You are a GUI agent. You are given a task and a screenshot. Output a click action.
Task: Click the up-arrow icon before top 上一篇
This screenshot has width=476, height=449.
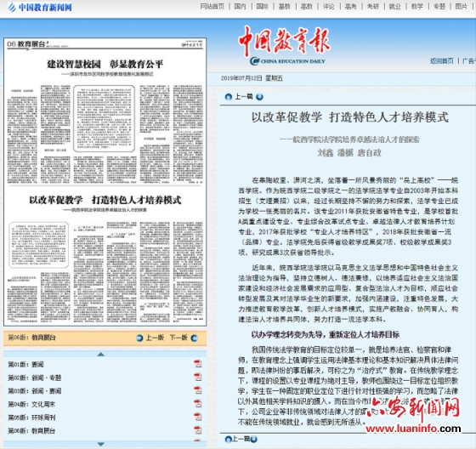point(229,97)
